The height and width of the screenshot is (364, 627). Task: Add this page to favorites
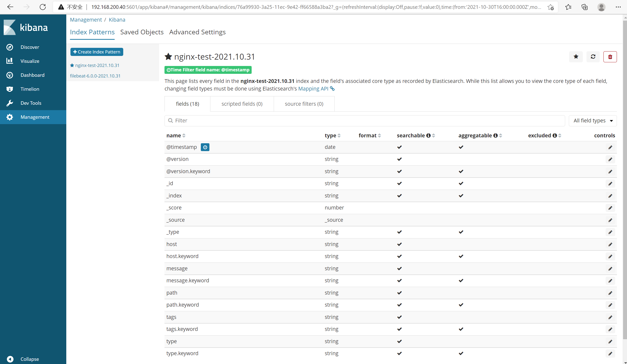[551, 7]
